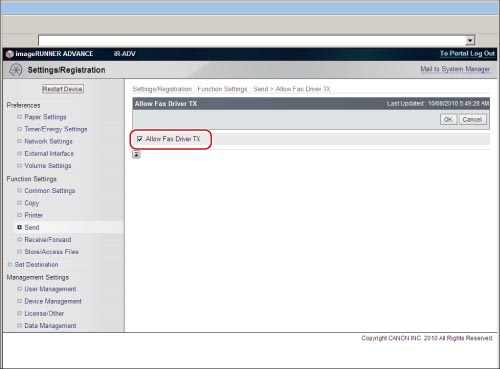Toggle the Allow Fax Driver TX checkbox
500x369 pixels.
click(139, 139)
